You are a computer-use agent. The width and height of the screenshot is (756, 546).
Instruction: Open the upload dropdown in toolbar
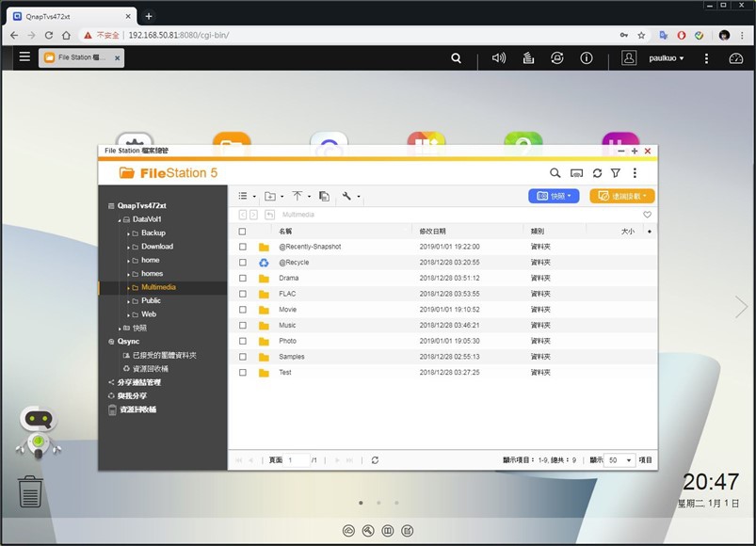[301, 196]
